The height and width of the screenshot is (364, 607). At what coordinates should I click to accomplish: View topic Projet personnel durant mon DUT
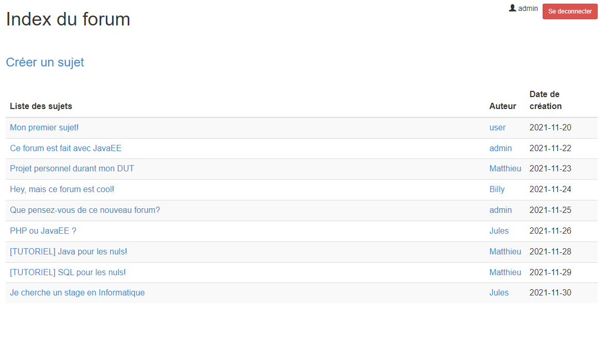(72, 169)
